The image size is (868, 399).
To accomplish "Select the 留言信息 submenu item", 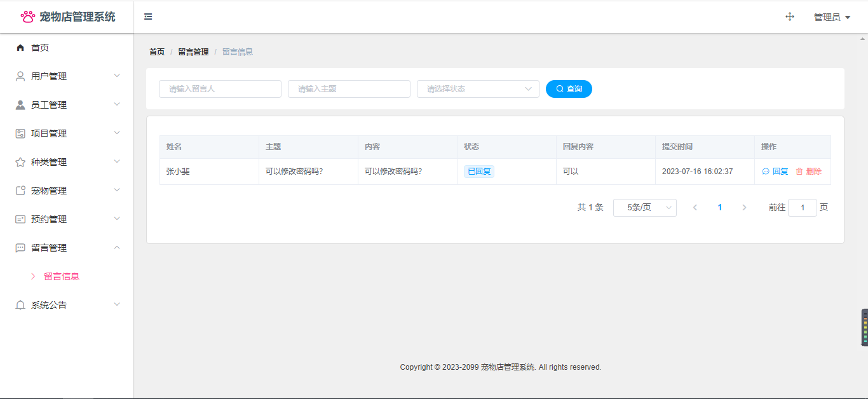I will click(62, 276).
